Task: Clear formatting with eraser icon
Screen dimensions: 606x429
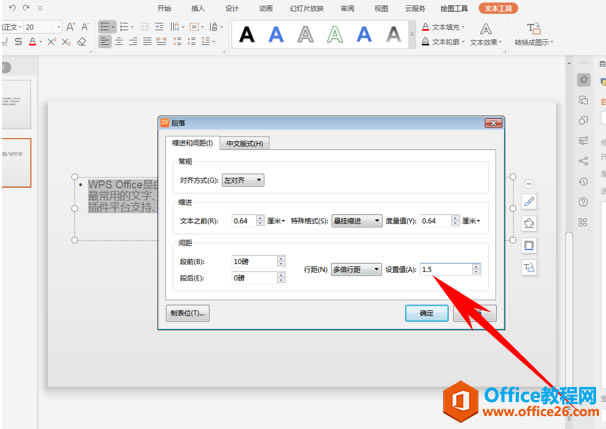Action: pos(81,41)
